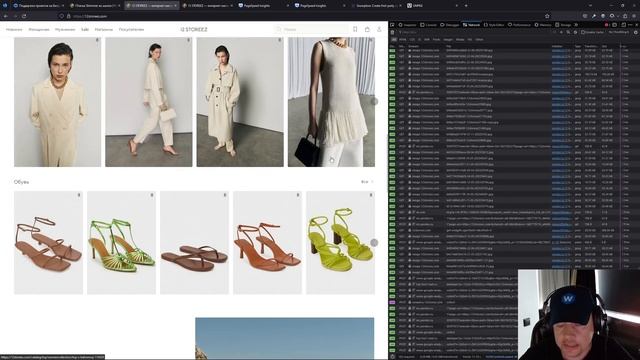Viewport: 640px width, 360px height.
Task: Save the walking cream suit look to favorites
Action: [x=189, y=40]
